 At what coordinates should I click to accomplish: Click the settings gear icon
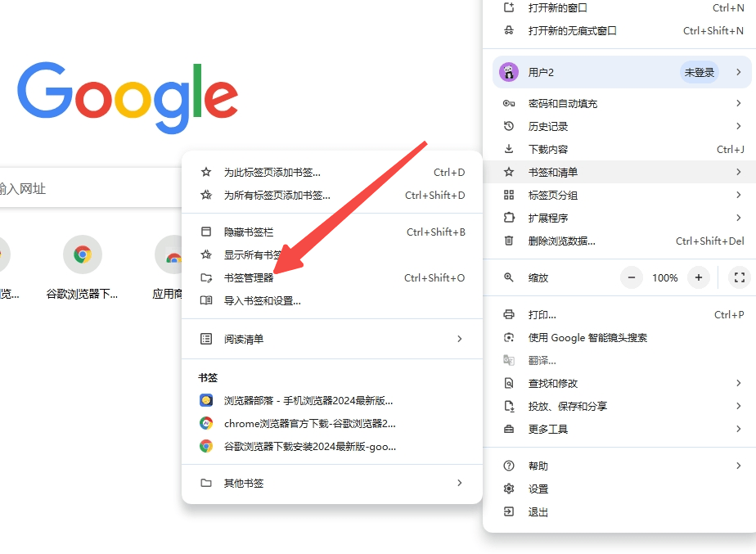(x=509, y=489)
